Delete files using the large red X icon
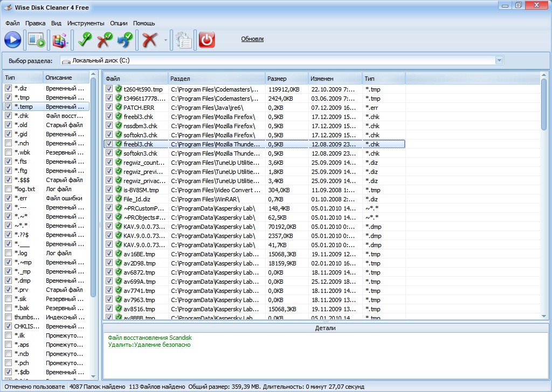This screenshot has height=392, width=552. pos(150,40)
